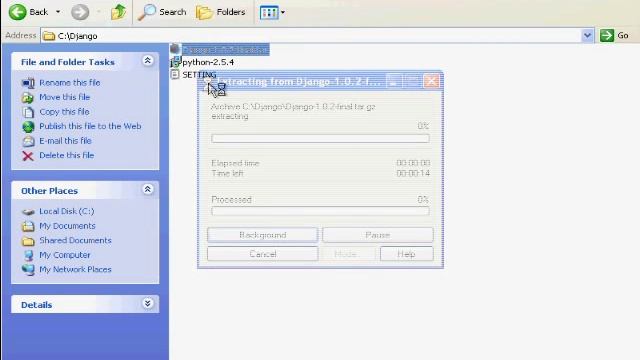The height and width of the screenshot is (360, 640).
Task: Click Rename this file link
Action: [x=70, y=82]
